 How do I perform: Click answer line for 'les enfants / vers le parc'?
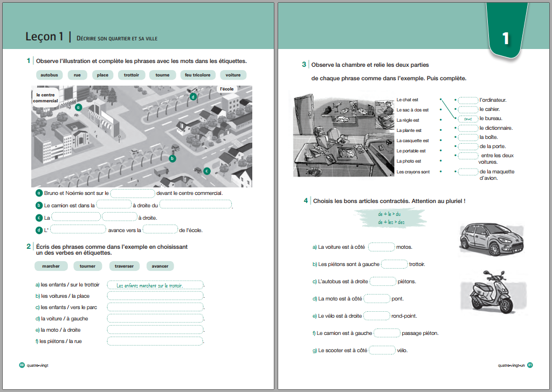pyautogui.click(x=155, y=307)
